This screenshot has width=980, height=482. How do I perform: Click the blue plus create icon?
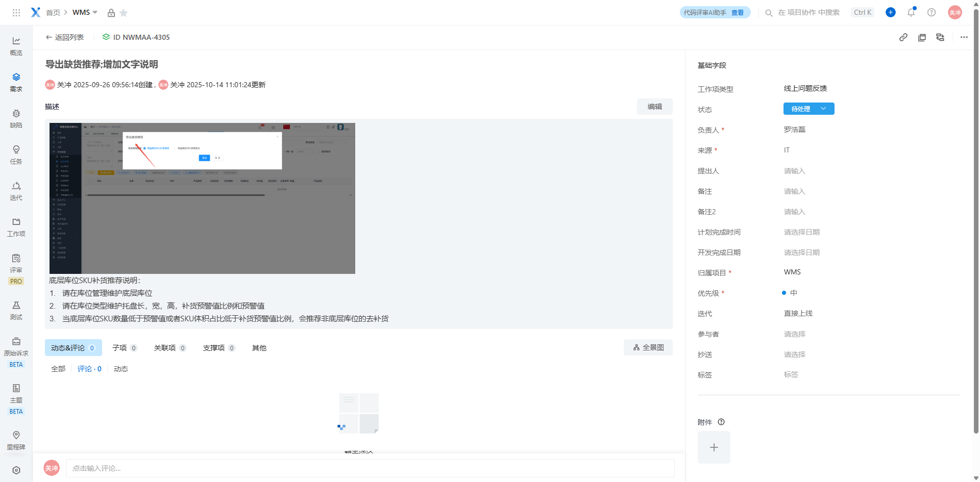890,12
